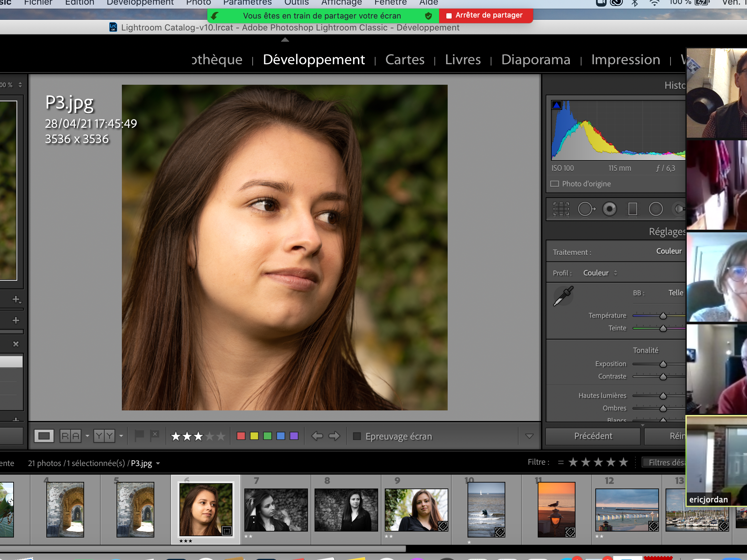This screenshot has width=747, height=560.
Task: Adjust the Température slider handle
Action: (x=663, y=316)
